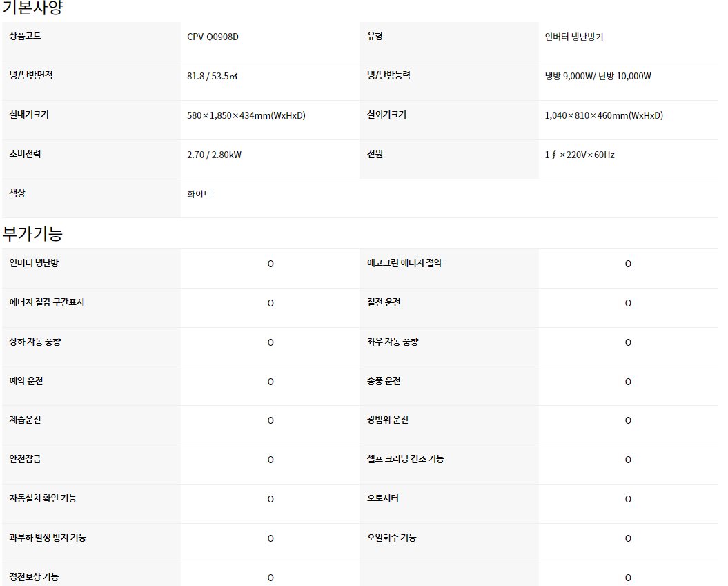The image size is (728, 586).
Task: Click the O mark for 안전잠금
Action: (x=270, y=460)
